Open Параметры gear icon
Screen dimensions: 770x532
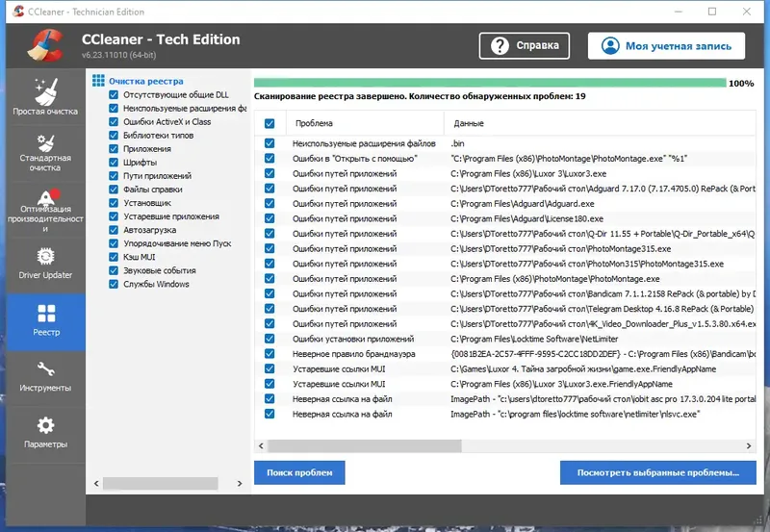pos(45,425)
